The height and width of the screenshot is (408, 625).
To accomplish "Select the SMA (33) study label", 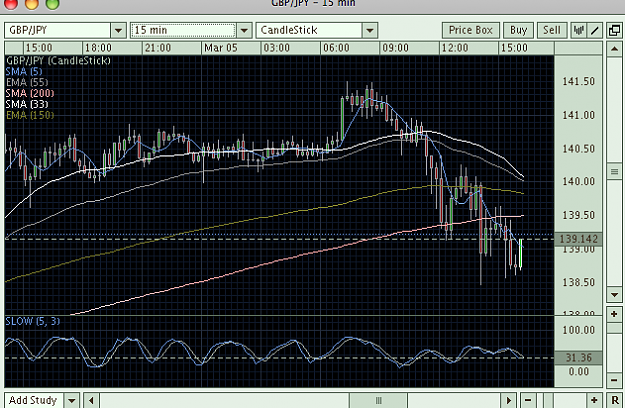I will click(x=27, y=104).
